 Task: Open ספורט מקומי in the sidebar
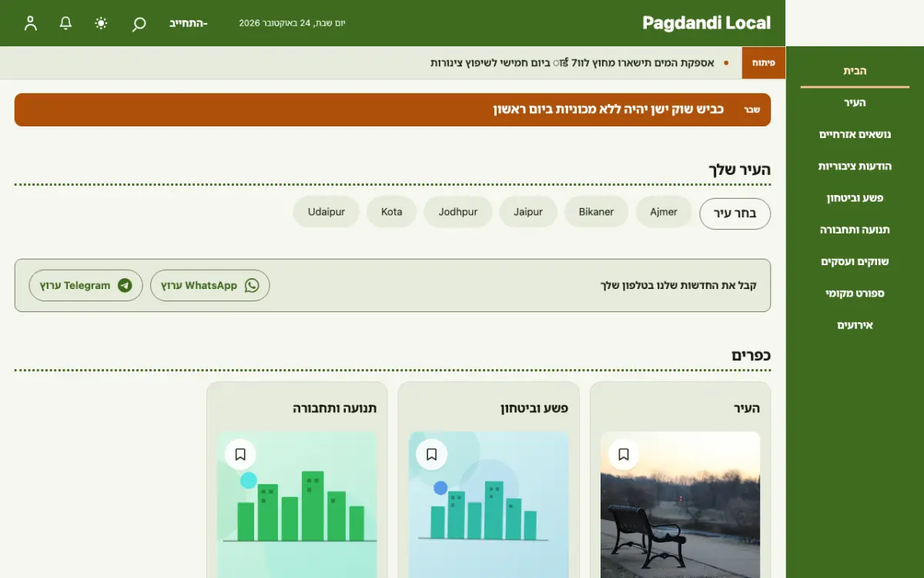tap(855, 293)
